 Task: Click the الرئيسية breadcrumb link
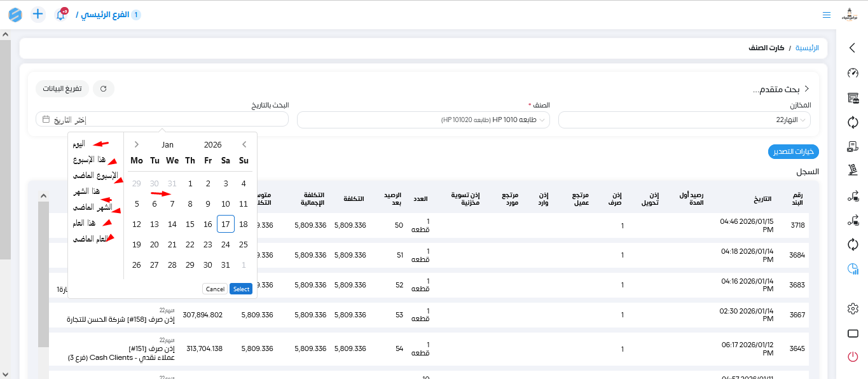pyautogui.click(x=808, y=48)
